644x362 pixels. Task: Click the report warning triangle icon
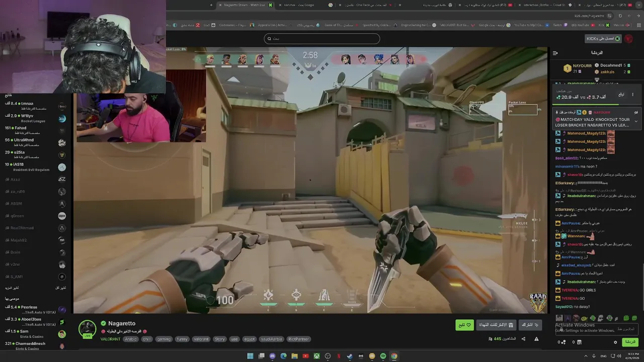pos(536,339)
